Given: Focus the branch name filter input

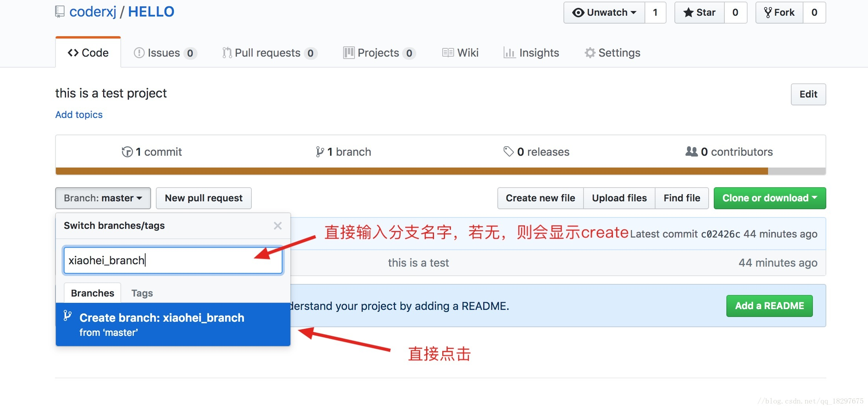Looking at the screenshot, I should pyautogui.click(x=173, y=260).
